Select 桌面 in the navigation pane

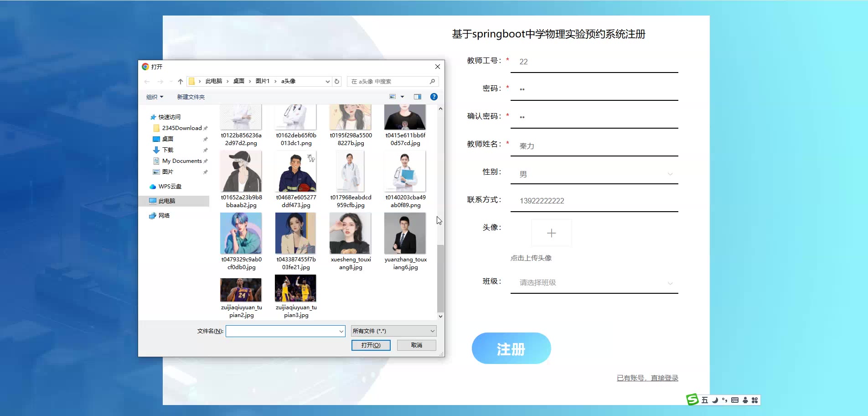click(168, 139)
